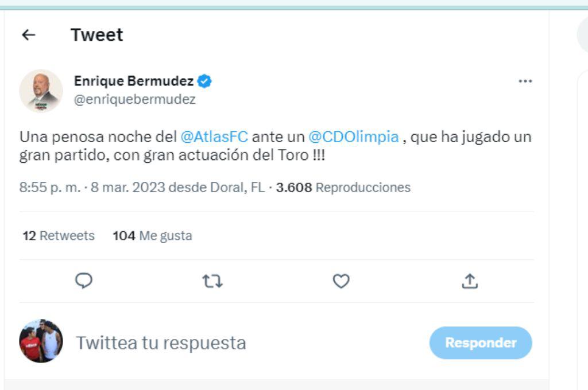The image size is (588, 390).
Task: Click the blue verified badge next to Enrique Bermudez
Action: coord(204,81)
